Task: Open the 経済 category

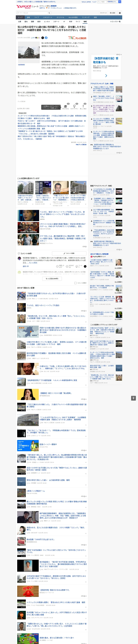Action: tap(39, 21)
